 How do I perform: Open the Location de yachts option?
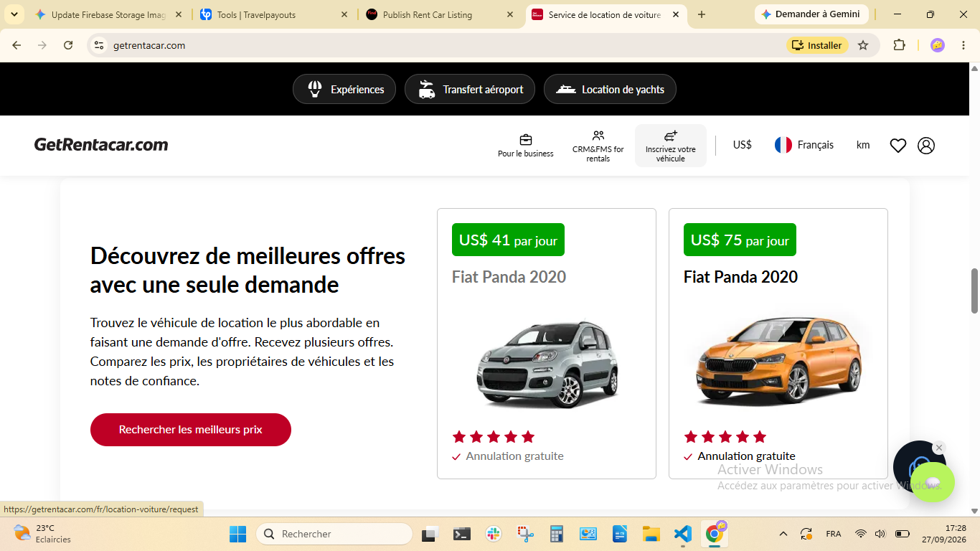point(610,89)
